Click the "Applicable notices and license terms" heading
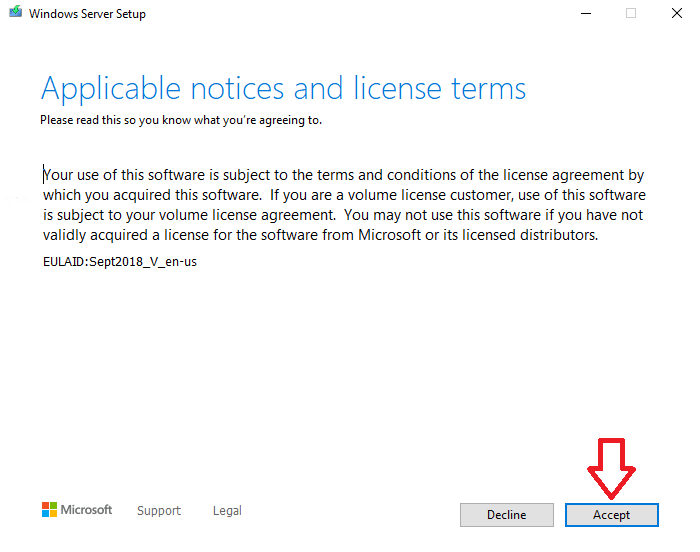Viewport: 700px width, 552px height. point(283,88)
